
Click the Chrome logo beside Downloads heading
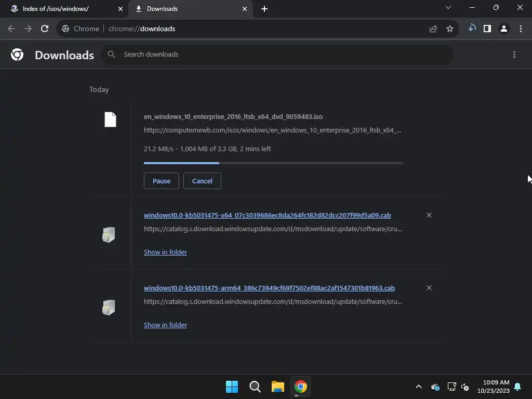(17, 55)
